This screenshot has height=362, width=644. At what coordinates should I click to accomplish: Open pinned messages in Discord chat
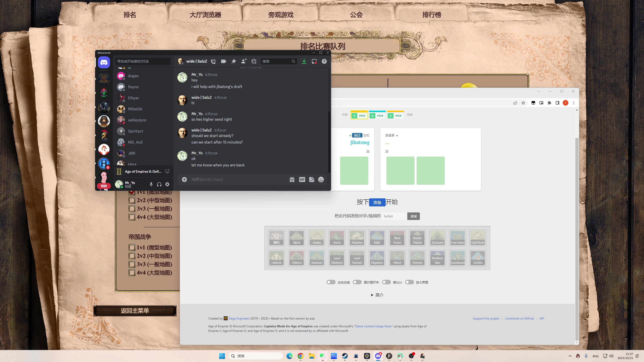pyautogui.click(x=234, y=61)
